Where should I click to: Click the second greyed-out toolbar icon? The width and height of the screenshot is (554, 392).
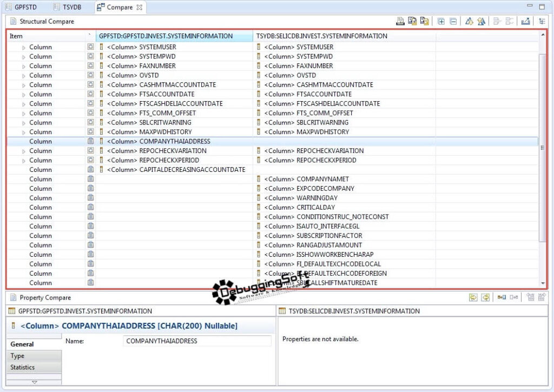pos(509,22)
